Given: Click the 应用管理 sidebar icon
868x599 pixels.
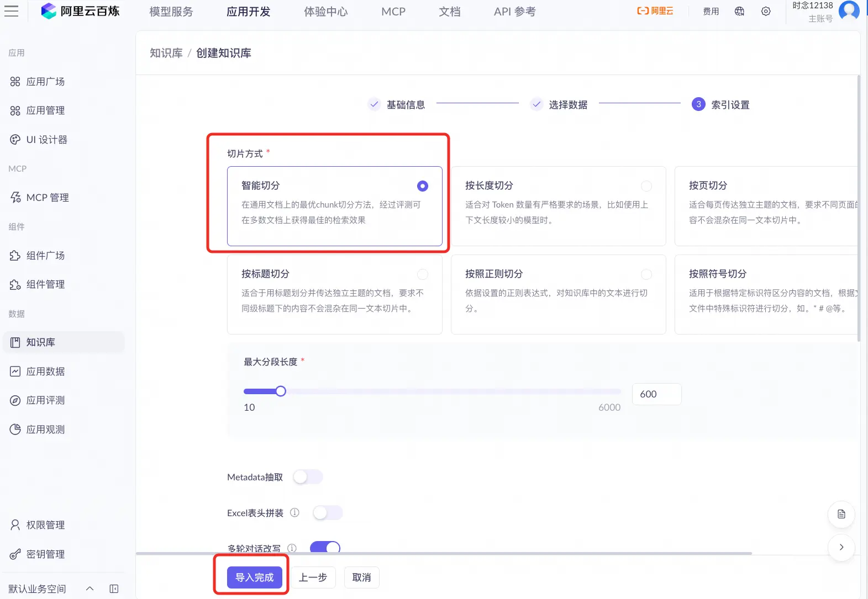Looking at the screenshot, I should 15,110.
